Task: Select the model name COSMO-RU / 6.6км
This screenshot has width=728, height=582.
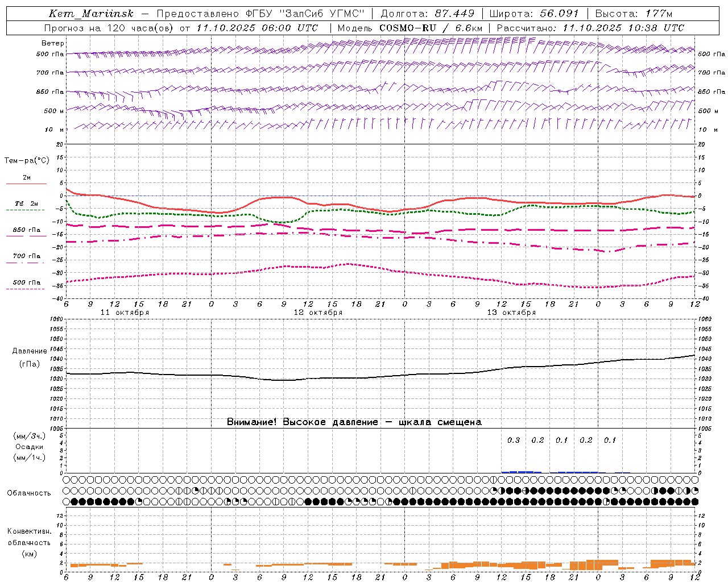Action: 431,28
